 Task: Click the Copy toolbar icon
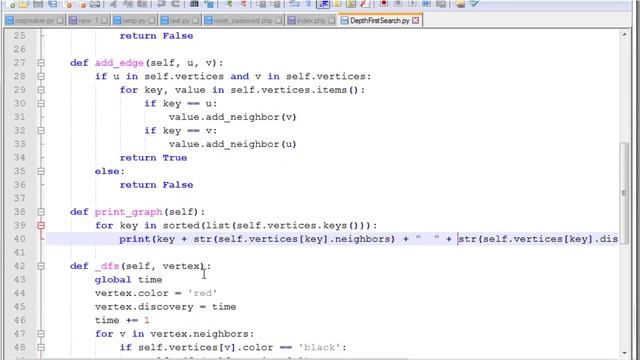128,4
